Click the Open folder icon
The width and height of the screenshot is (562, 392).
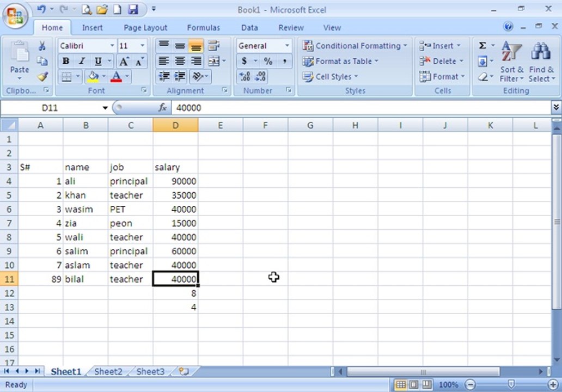pos(102,10)
